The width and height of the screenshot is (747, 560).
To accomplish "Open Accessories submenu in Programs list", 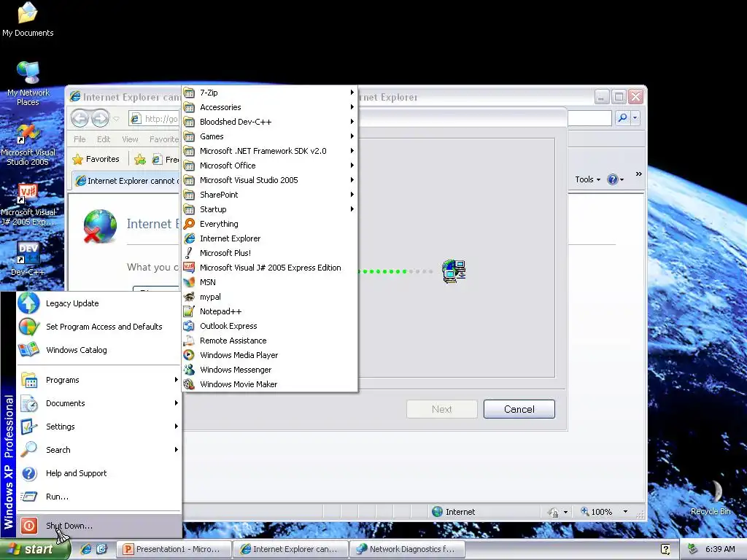I will (x=270, y=107).
